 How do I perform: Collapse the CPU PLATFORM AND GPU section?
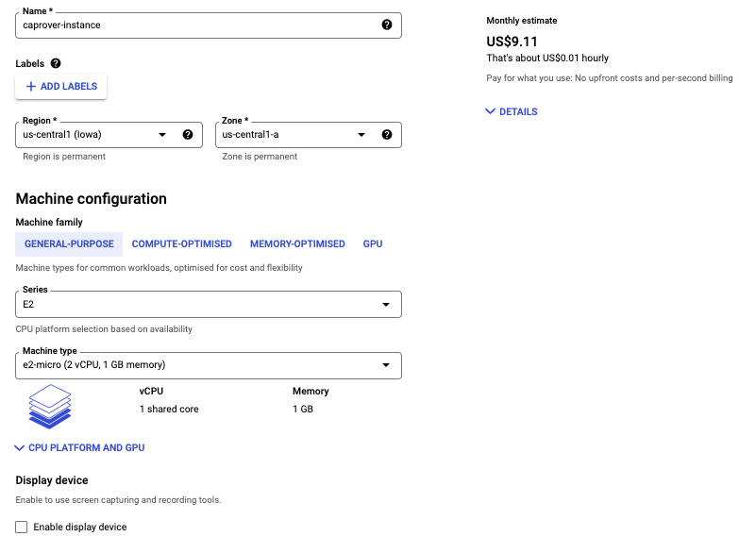tap(78, 447)
